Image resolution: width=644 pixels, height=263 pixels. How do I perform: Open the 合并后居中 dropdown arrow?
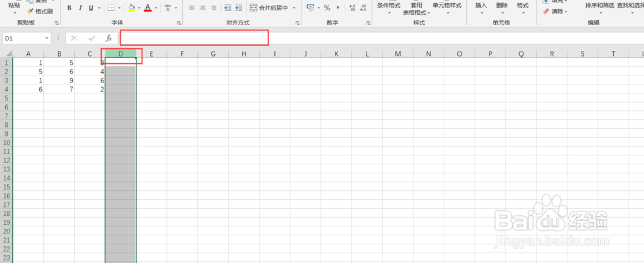[294, 8]
